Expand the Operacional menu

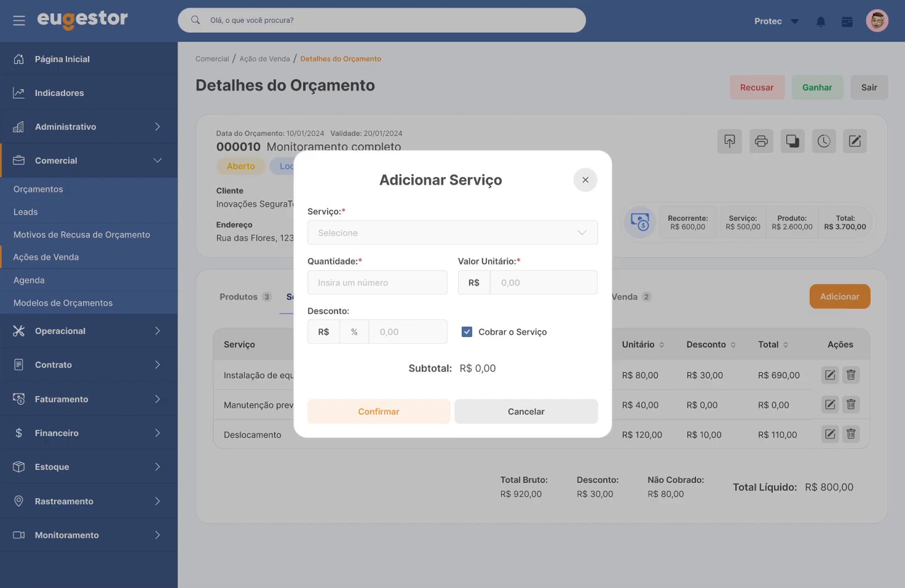pos(89,331)
